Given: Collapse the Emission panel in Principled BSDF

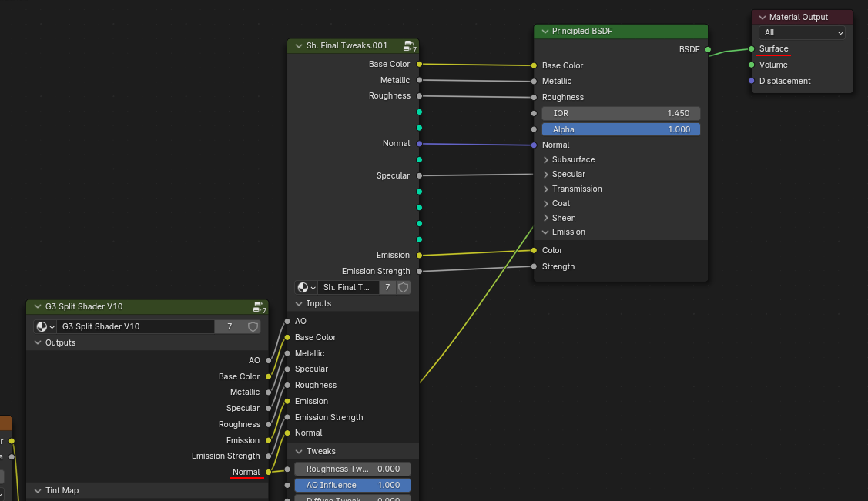Looking at the screenshot, I should click(x=545, y=232).
